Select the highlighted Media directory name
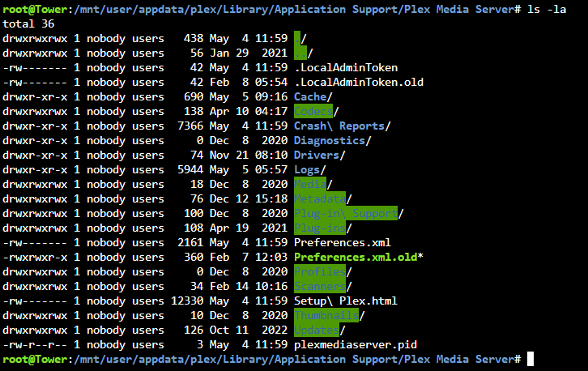588x371 pixels. click(x=310, y=184)
